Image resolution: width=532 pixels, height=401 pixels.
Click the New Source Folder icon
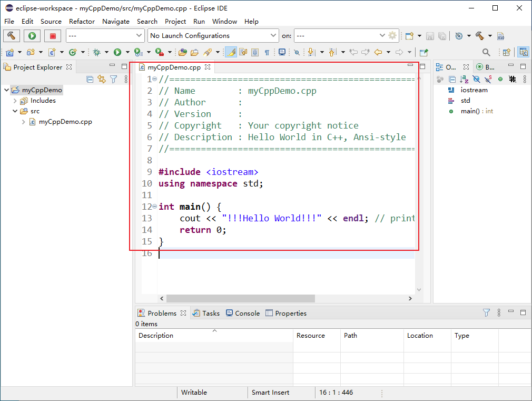point(31,52)
